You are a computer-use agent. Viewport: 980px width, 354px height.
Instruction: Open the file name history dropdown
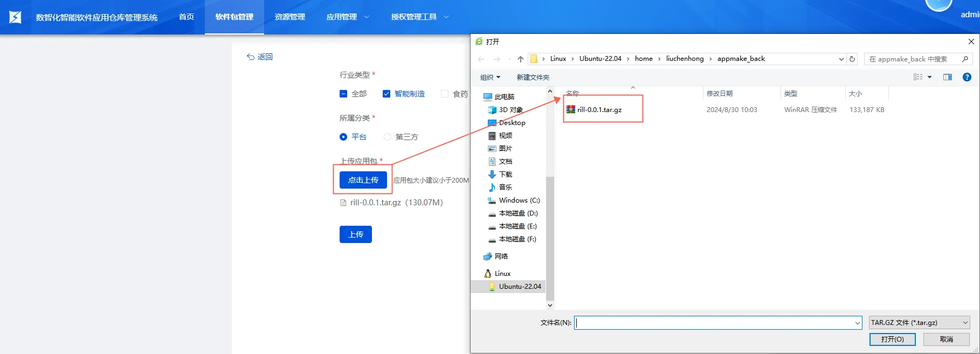(857, 323)
